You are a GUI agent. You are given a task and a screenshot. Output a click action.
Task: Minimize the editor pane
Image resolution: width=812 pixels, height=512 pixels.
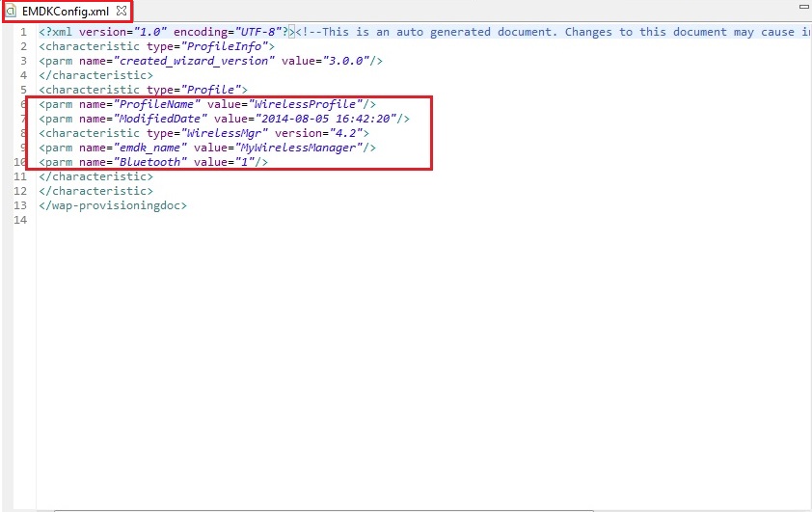coord(803,7)
